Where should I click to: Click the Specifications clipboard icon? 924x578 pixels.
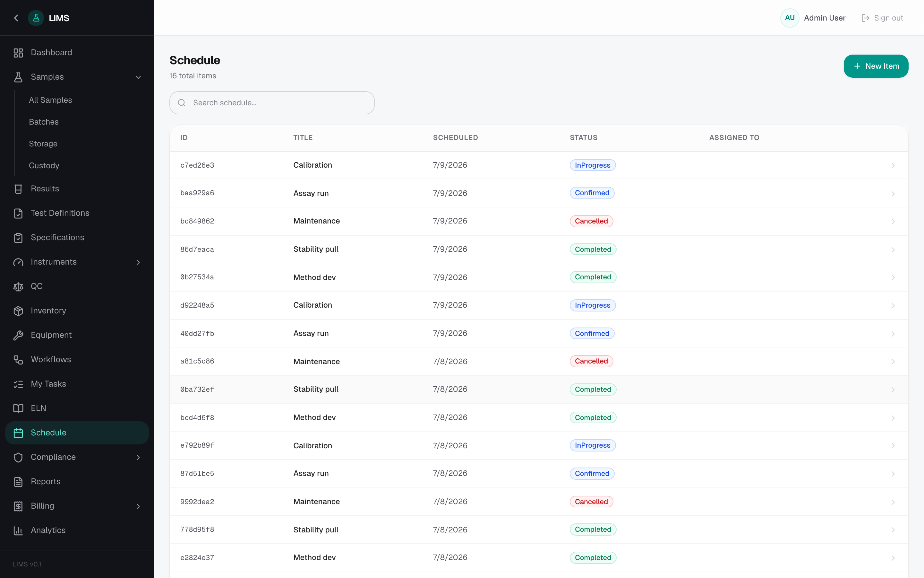point(18,238)
